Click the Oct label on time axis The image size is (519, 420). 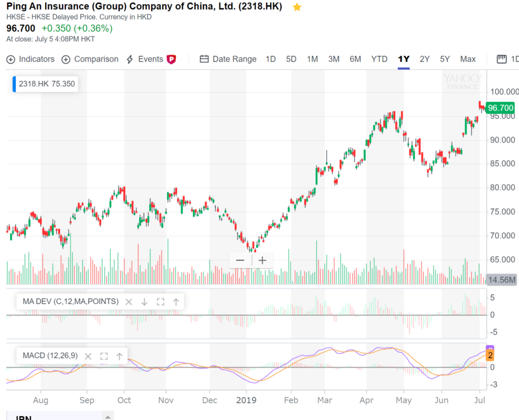pos(124,400)
